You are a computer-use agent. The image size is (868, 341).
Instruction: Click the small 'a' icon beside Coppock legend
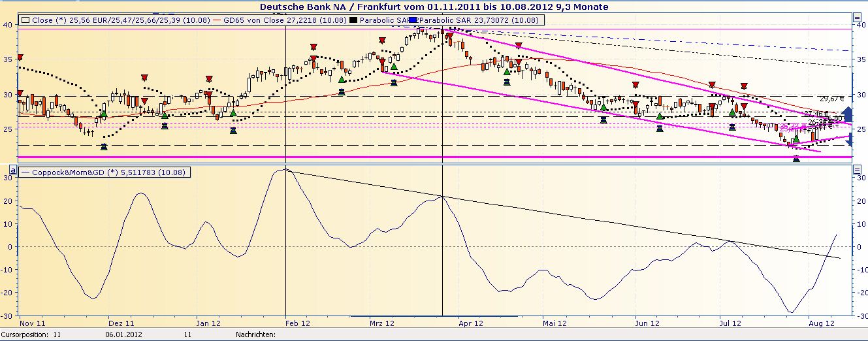[x=12, y=169]
